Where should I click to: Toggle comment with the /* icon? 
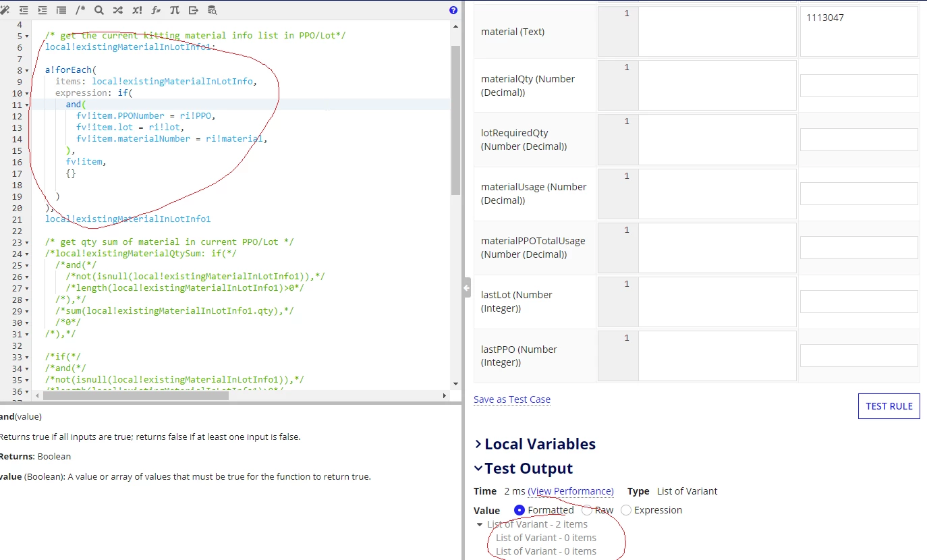(x=80, y=10)
